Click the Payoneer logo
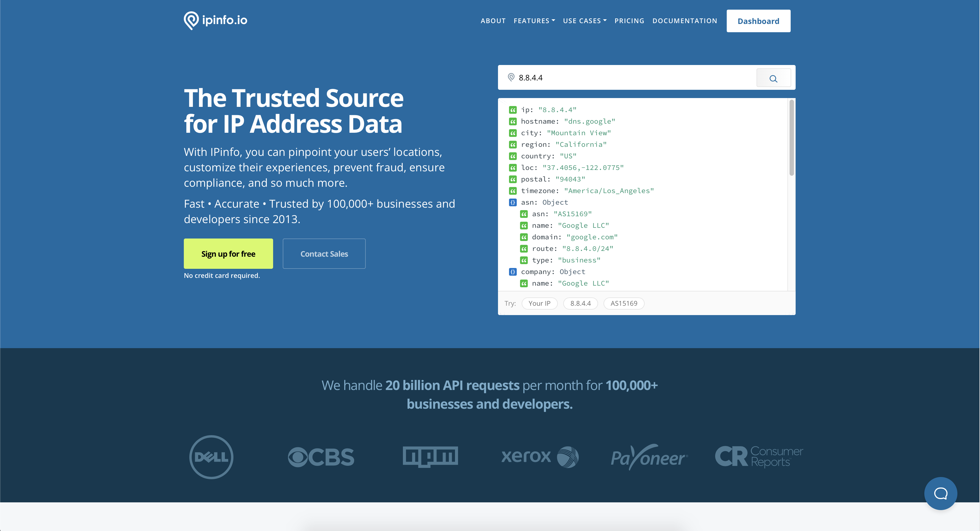The height and width of the screenshot is (531, 980). pos(649,457)
